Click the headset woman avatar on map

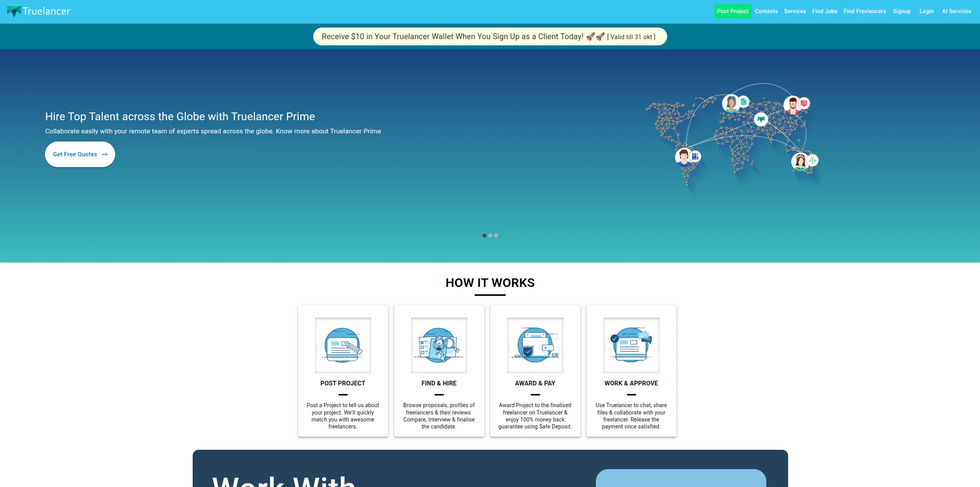click(800, 161)
